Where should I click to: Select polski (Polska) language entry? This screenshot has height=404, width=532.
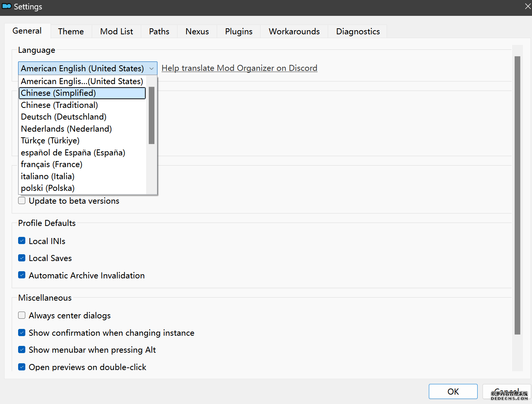click(x=48, y=188)
